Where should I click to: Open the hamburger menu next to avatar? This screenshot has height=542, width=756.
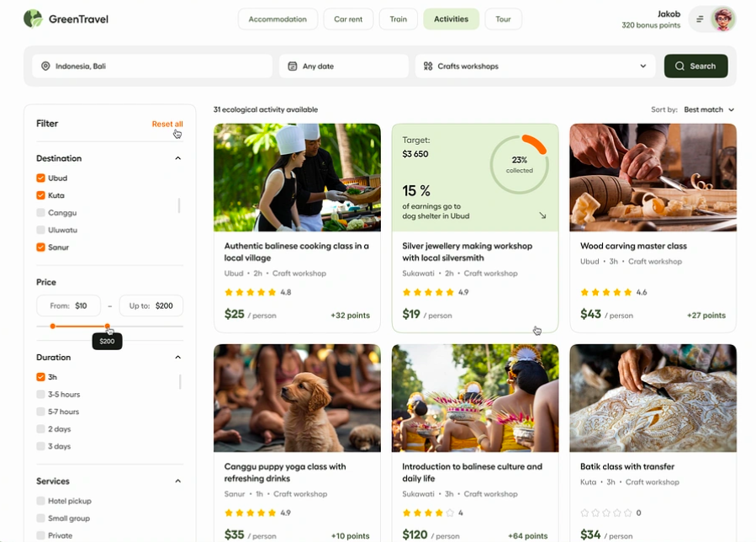[700, 19]
